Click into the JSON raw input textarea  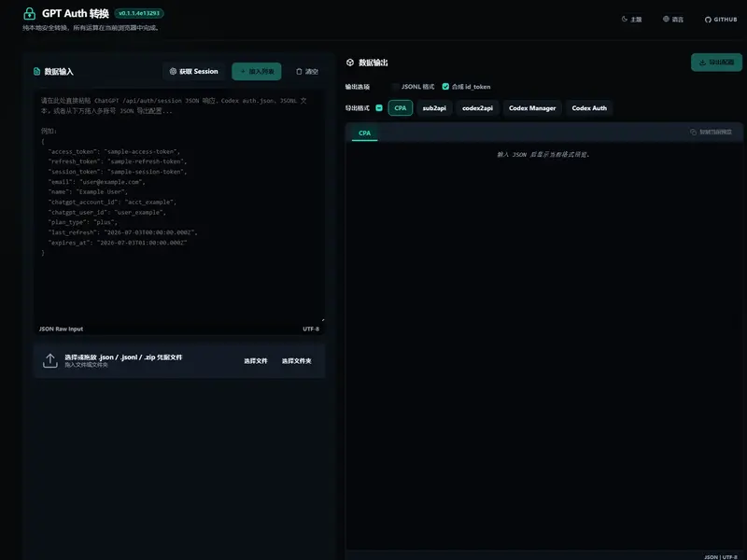179,208
